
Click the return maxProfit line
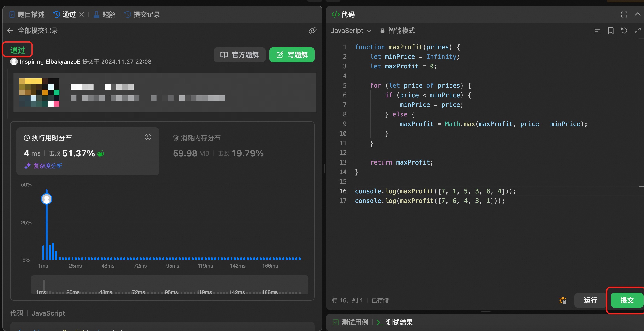[401, 162]
